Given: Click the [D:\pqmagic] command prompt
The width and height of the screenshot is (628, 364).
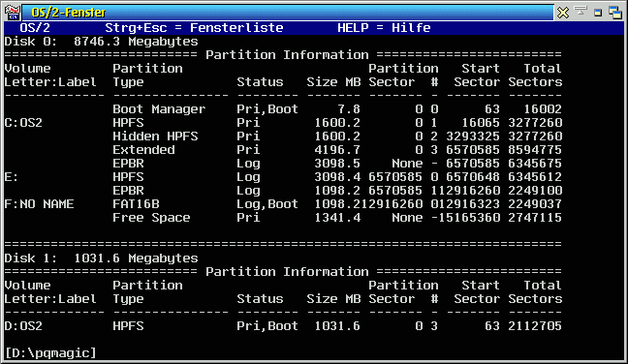Looking at the screenshot, I should click(50, 353).
